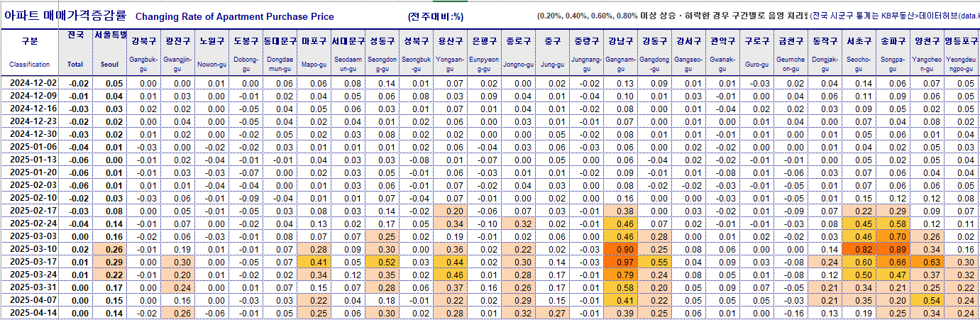Select the 2024-12-02 date cell
Screen dimensions: 980x320
pyautogui.click(x=30, y=83)
